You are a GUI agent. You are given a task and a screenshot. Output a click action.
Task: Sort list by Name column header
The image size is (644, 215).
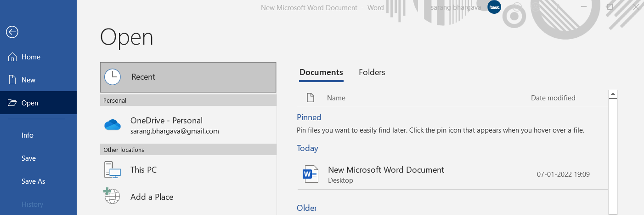pyautogui.click(x=336, y=98)
